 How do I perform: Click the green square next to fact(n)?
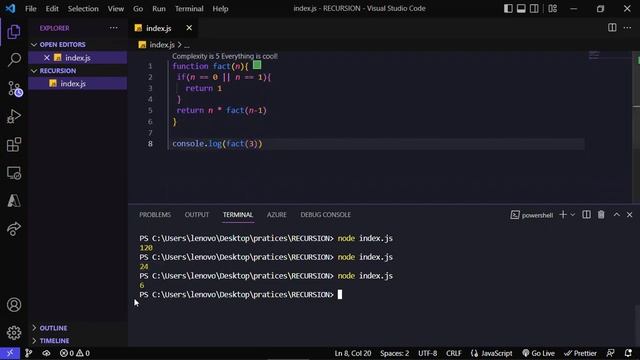tap(257, 65)
